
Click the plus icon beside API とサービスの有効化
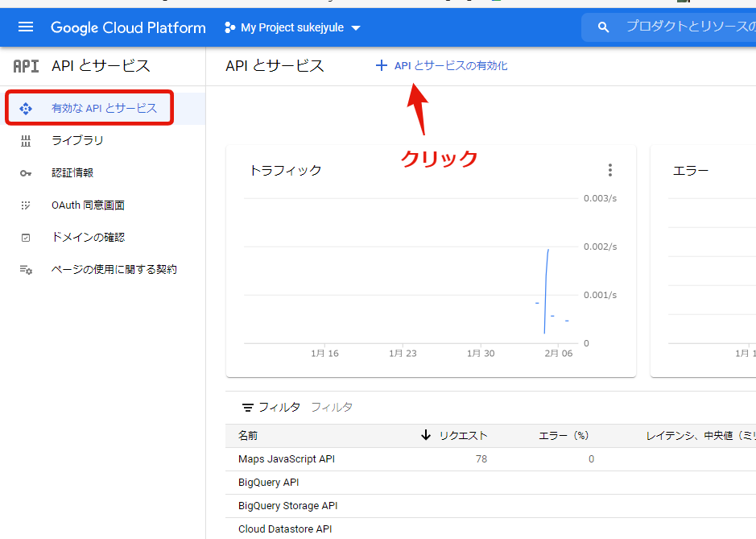point(382,65)
